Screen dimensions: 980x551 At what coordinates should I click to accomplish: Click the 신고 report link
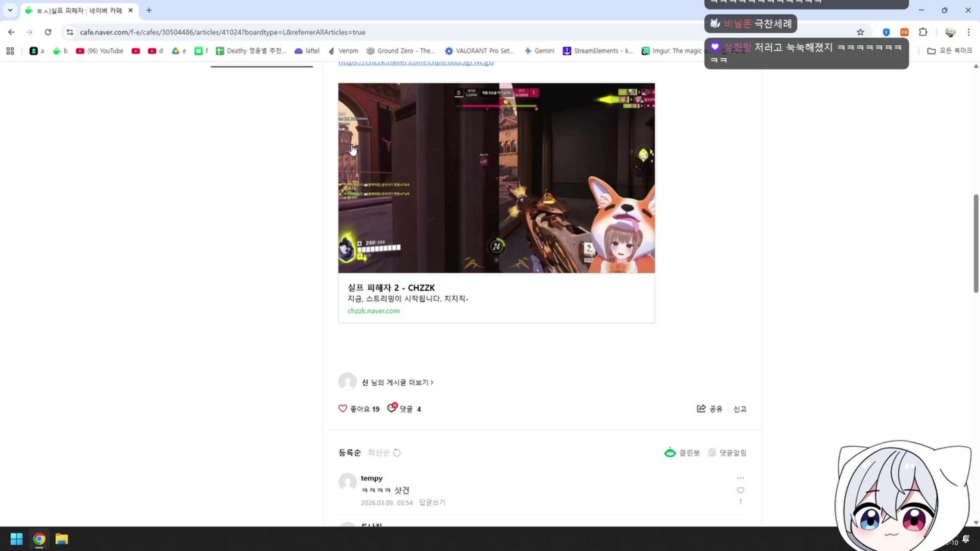pos(740,409)
